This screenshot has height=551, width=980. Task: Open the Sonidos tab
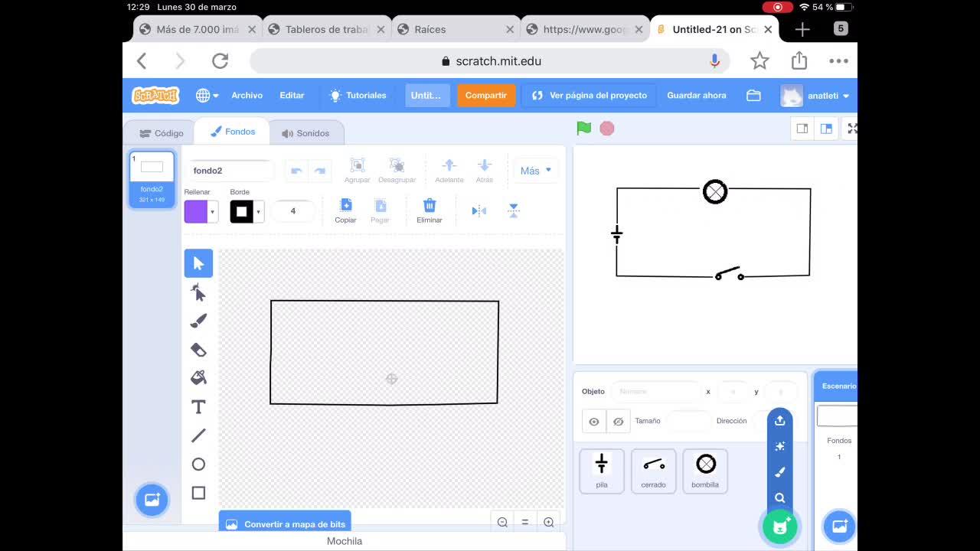pyautogui.click(x=305, y=133)
